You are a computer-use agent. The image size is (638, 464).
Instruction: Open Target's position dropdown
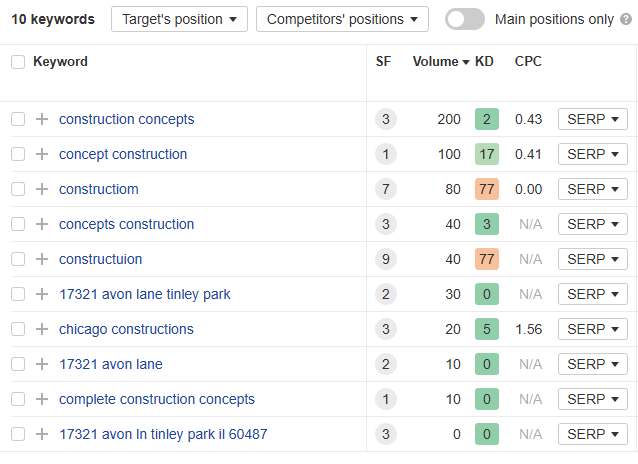[x=179, y=19]
